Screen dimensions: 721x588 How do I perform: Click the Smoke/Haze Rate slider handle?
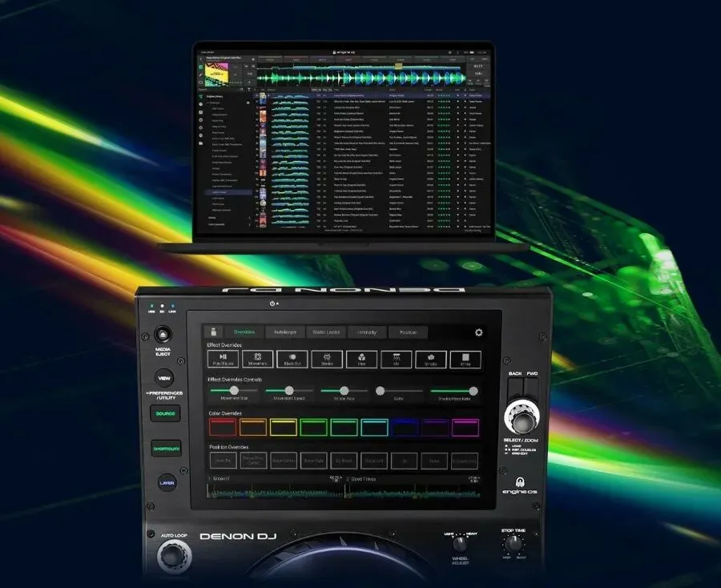473,391
